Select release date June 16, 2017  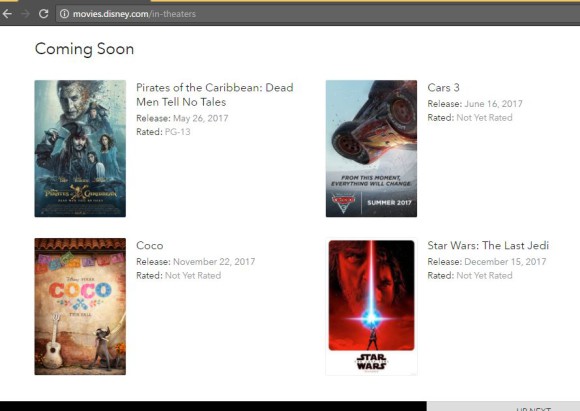493,104
